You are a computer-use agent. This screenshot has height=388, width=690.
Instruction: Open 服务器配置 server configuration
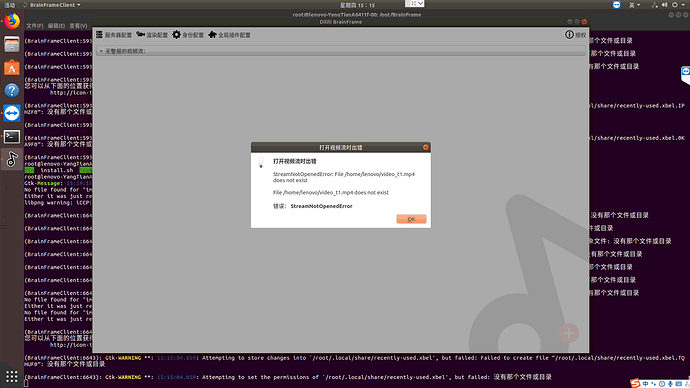point(114,35)
